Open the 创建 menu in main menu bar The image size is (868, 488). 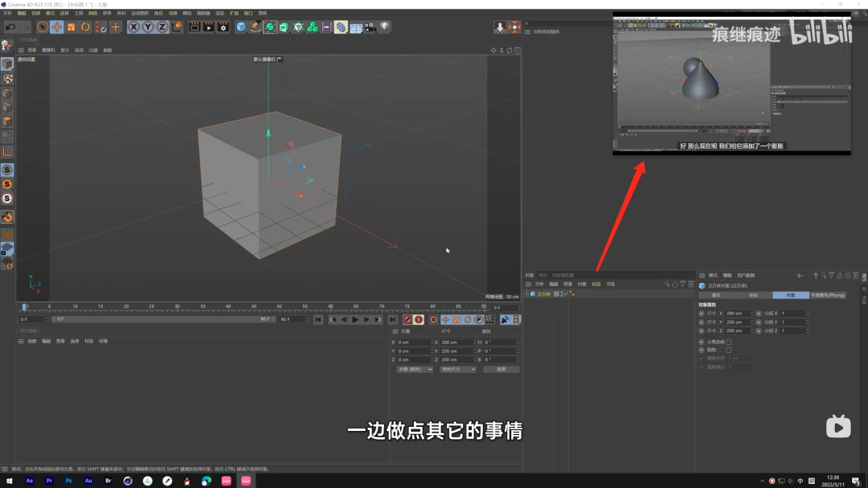[x=36, y=13]
